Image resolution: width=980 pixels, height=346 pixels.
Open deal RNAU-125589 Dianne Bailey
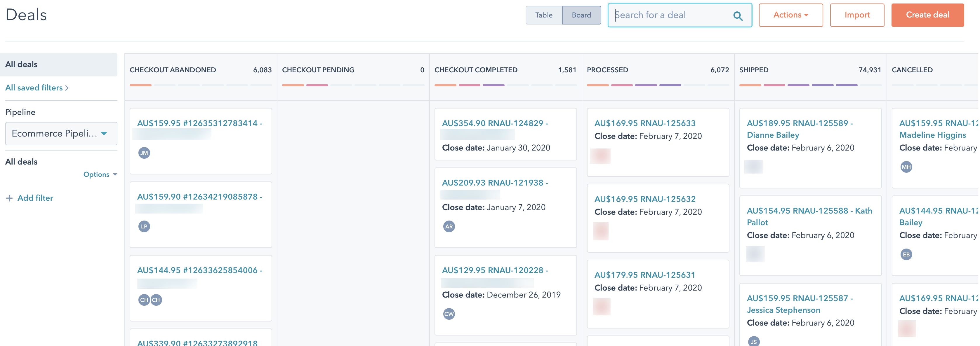point(799,129)
